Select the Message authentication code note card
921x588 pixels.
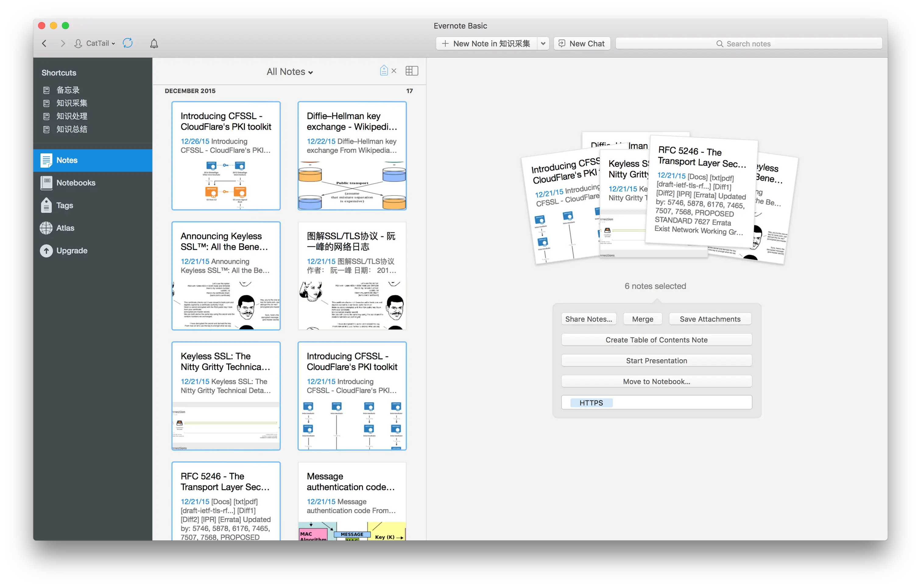point(351,501)
